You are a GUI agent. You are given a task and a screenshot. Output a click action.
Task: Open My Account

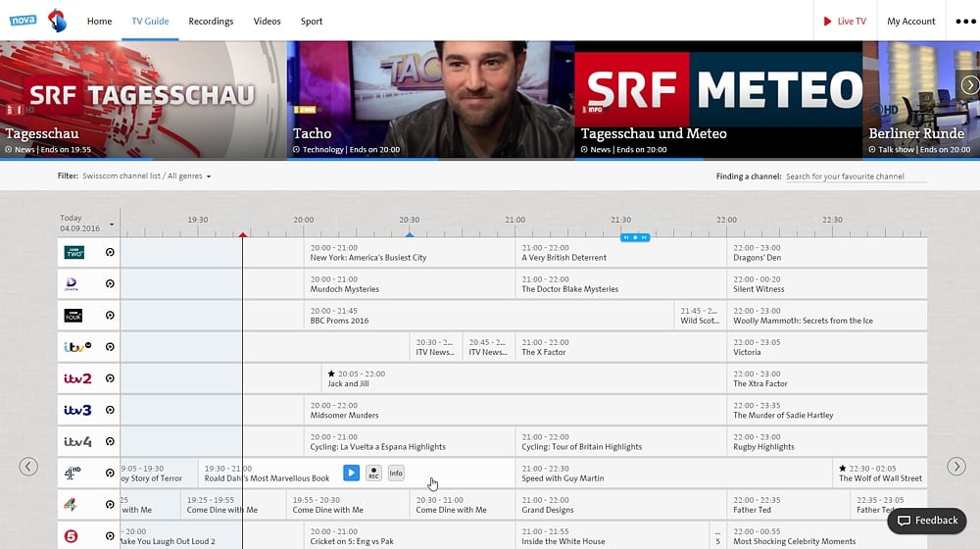tap(911, 22)
